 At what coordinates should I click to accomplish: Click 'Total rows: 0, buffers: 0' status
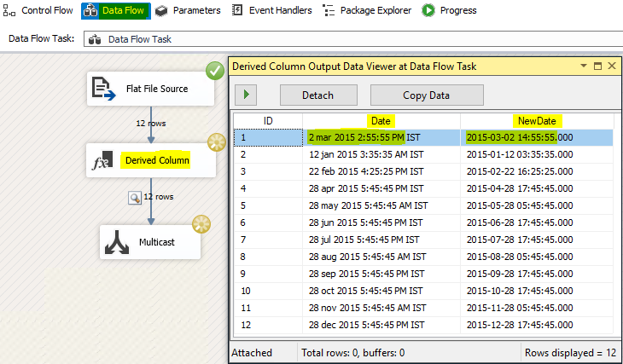[352, 353]
